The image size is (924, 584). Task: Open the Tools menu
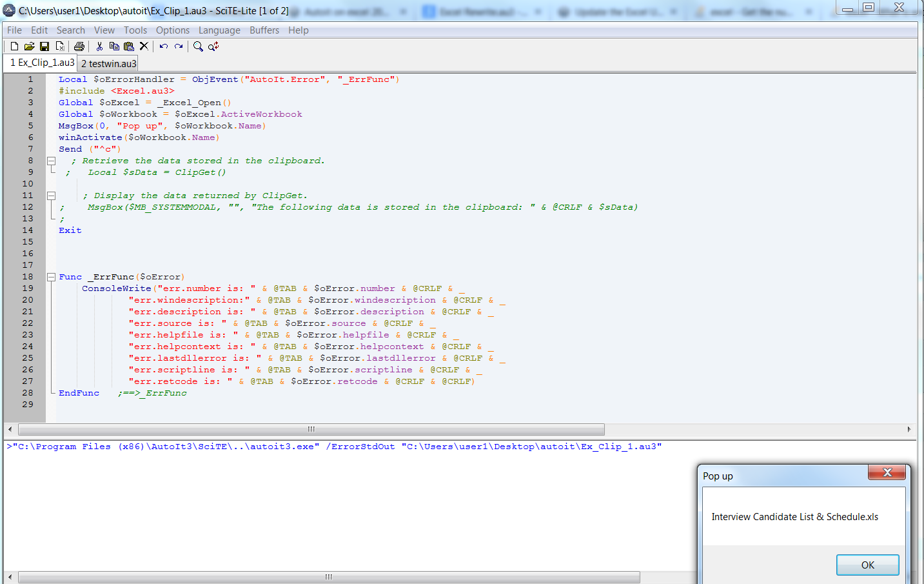tap(135, 30)
